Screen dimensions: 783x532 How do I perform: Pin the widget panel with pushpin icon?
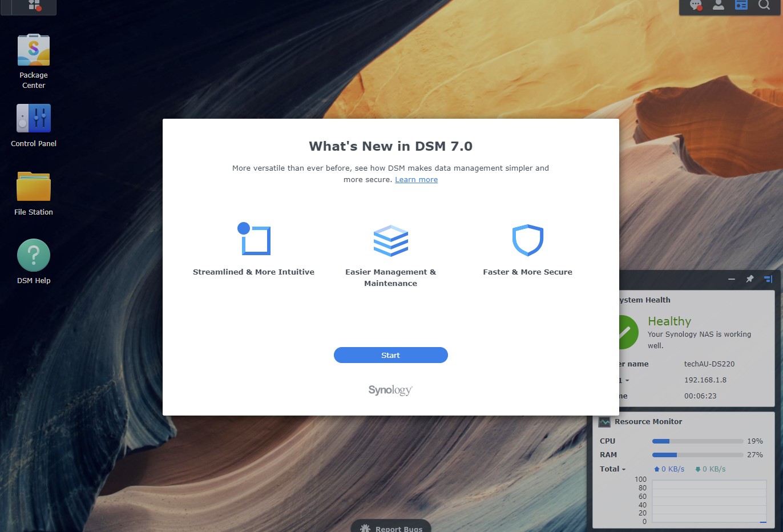coord(750,279)
